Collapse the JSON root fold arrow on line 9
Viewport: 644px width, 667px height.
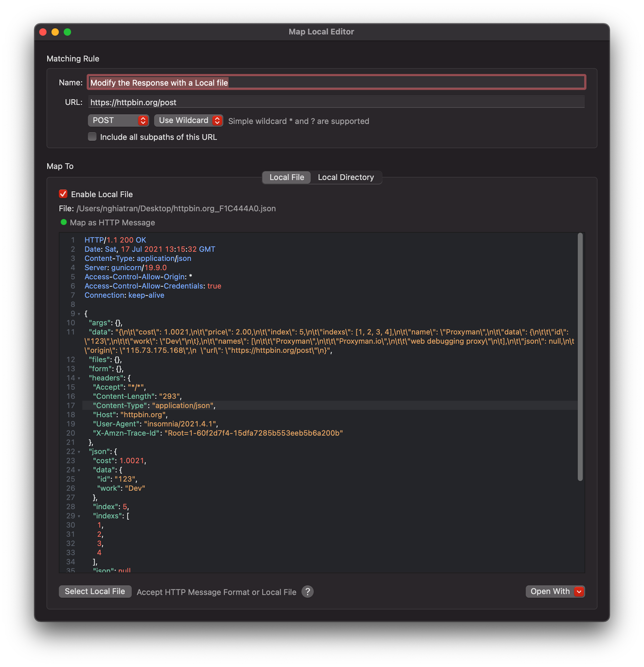click(x=79, y=314)
